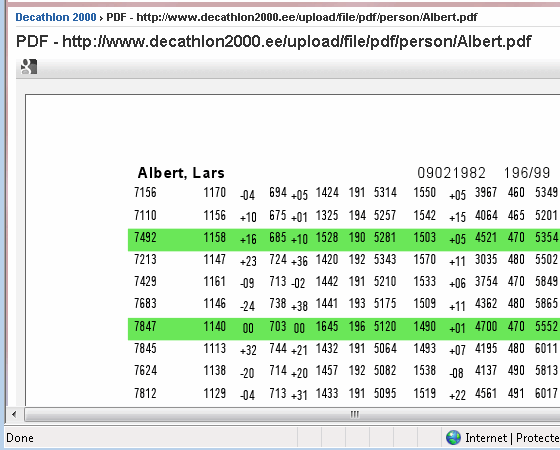Screen dimensions: 560x450
Task: Click the value '738' in the 7683 row
Action: (278, 304)
